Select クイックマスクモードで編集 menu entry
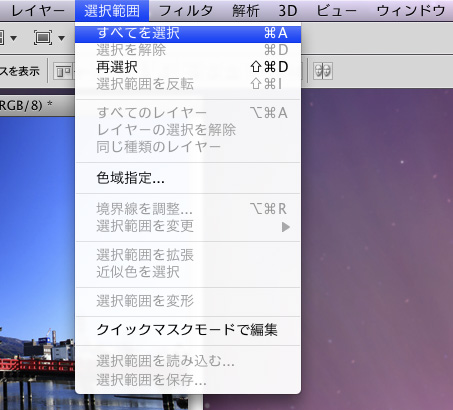 point(188,330)
